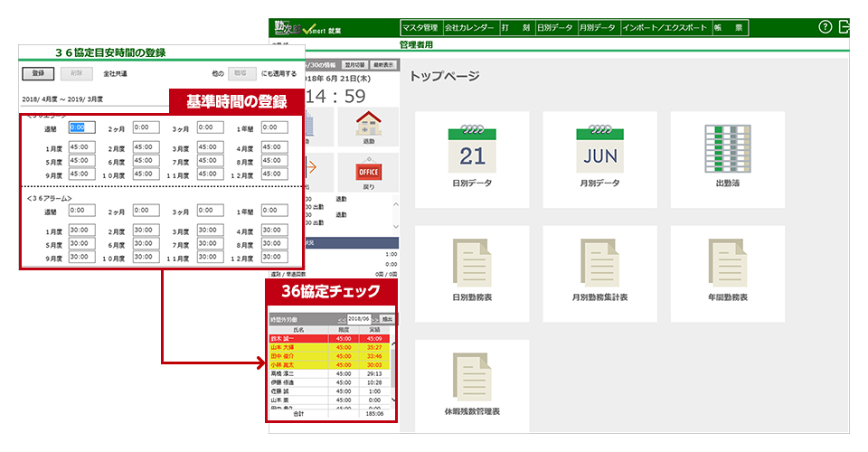Click the 管理者用 label
This screenshot has height=452, width=868.
pyautogui.click(x=416, y=45)
